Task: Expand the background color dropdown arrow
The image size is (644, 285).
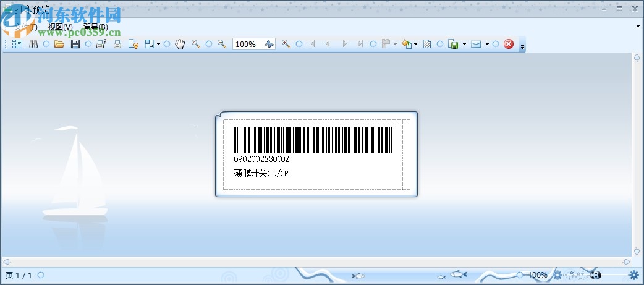Action: point(416,44)
